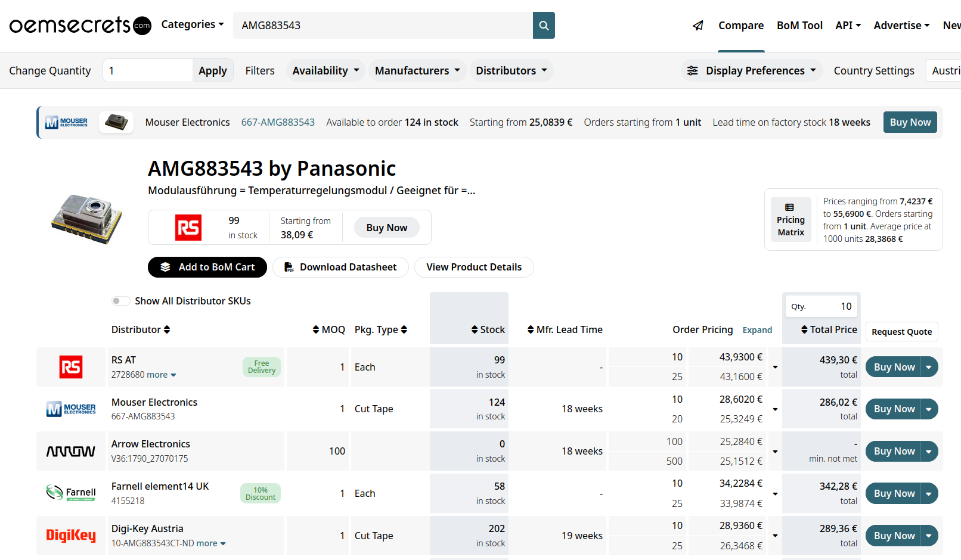Click the Farnell logo

[71, 493]
